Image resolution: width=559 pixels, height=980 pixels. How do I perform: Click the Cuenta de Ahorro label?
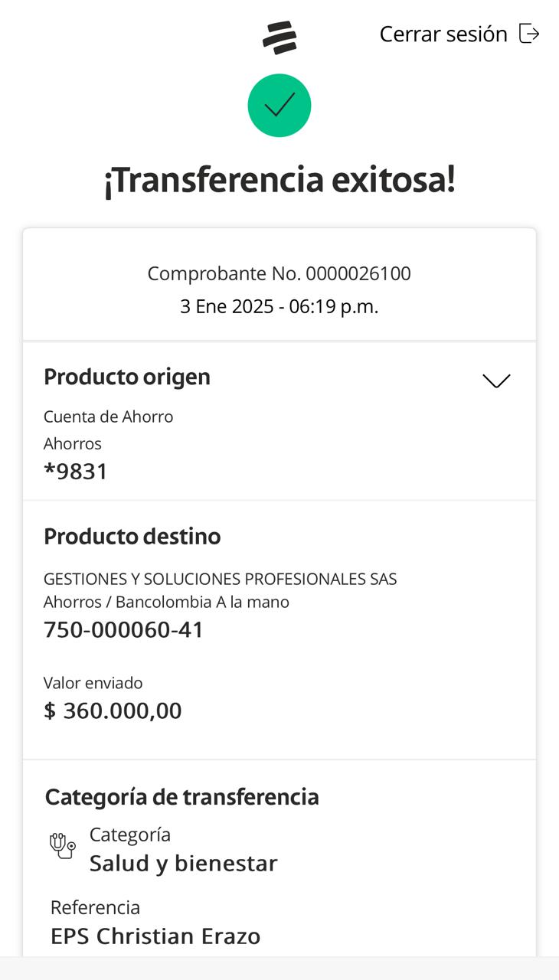coord(109,416)
